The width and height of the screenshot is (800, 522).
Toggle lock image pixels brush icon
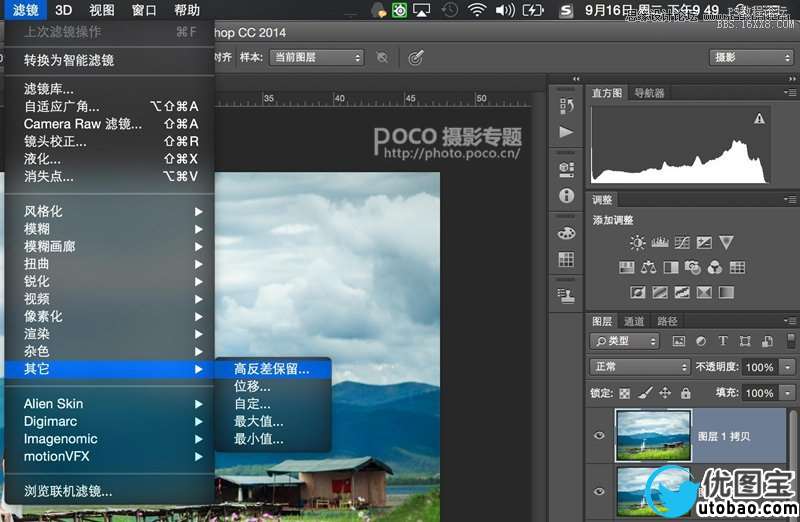coord(645,393)
